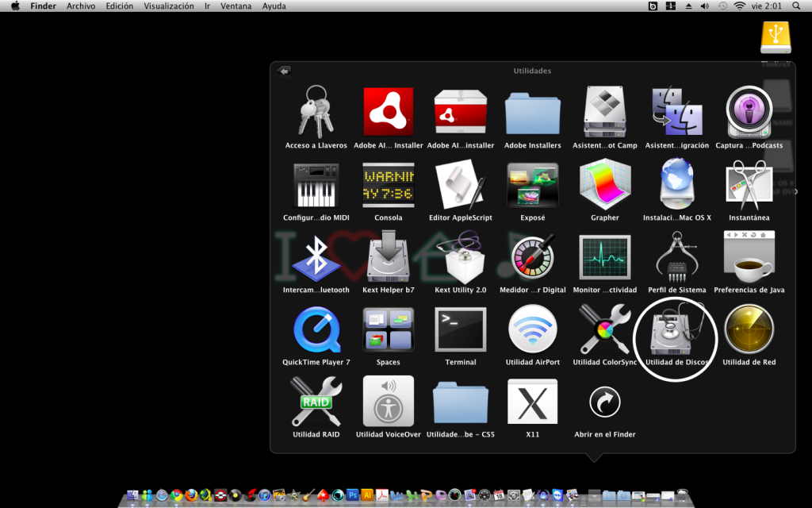Open the Trash in the Dock

point(682,495)
